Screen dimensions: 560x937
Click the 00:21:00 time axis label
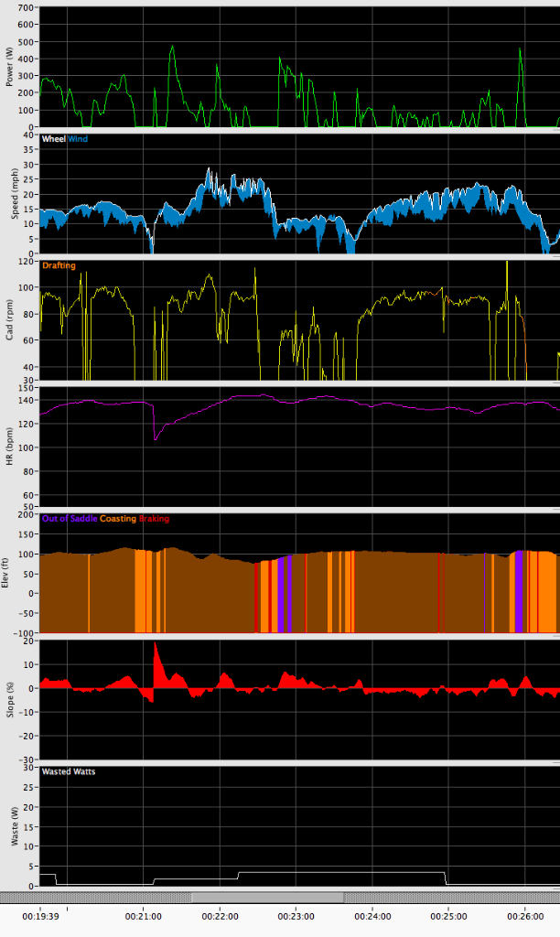click(144, 915)
